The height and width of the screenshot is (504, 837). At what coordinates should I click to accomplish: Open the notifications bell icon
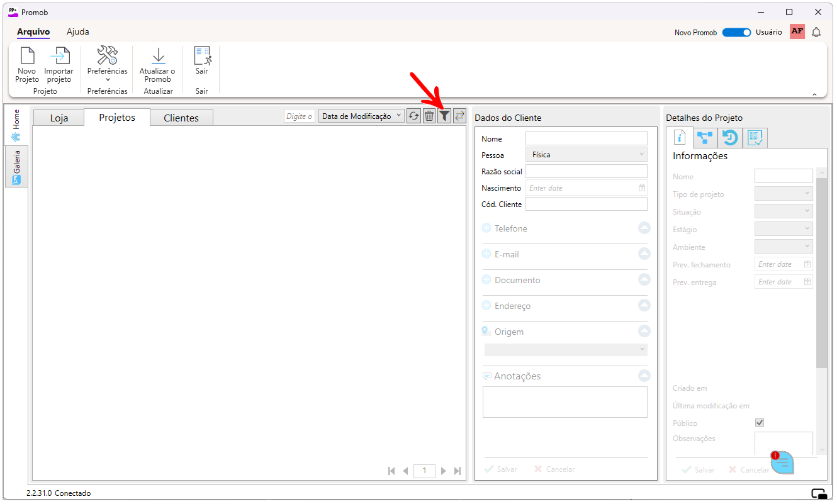816,32
